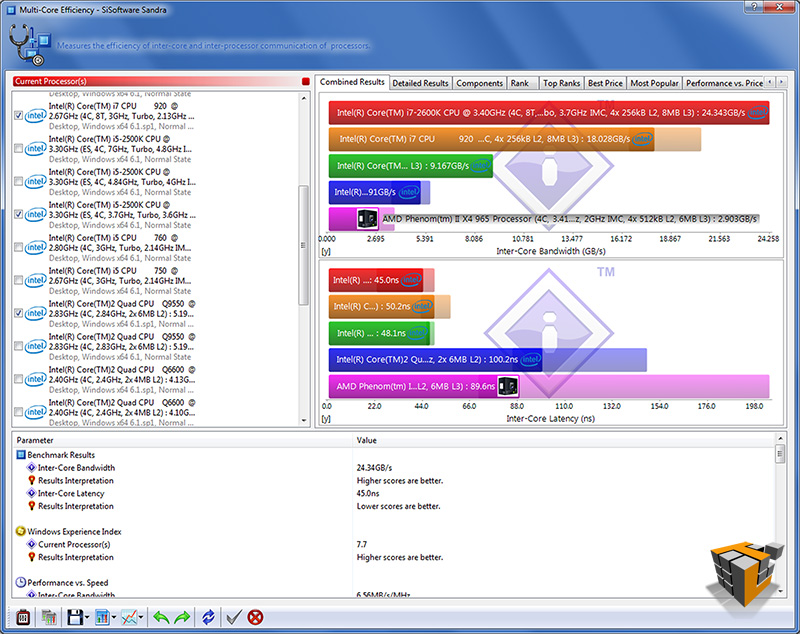Check the i5-2500K 4.84GHz processor checkbox
Screen dimensions: 800x634
pyautogui.click(x=18, y=182)
